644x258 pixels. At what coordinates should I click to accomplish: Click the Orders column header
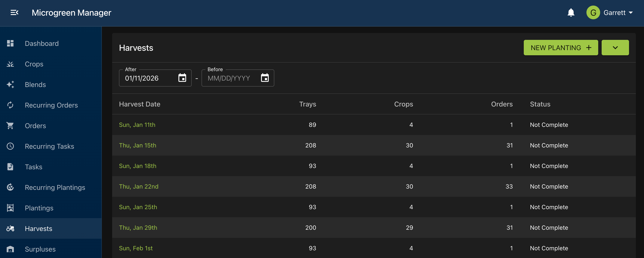point(502,104)
